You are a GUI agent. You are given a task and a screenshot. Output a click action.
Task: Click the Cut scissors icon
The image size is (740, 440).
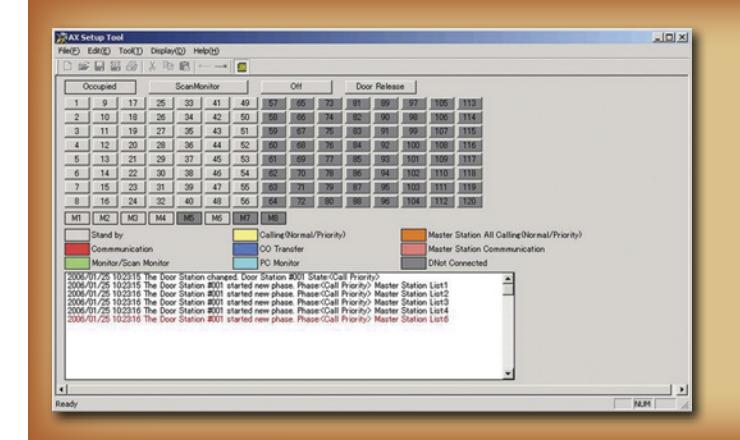coord(152,67)
